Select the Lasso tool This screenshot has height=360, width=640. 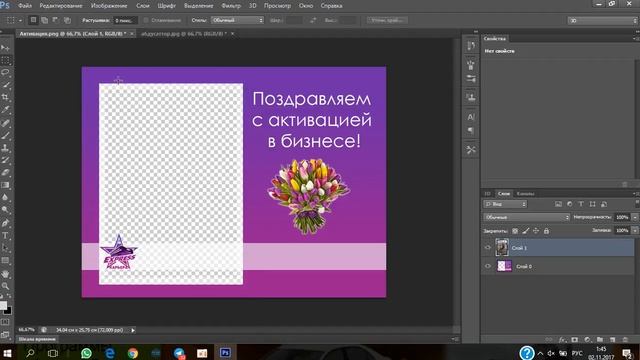[x=5, y=72]
